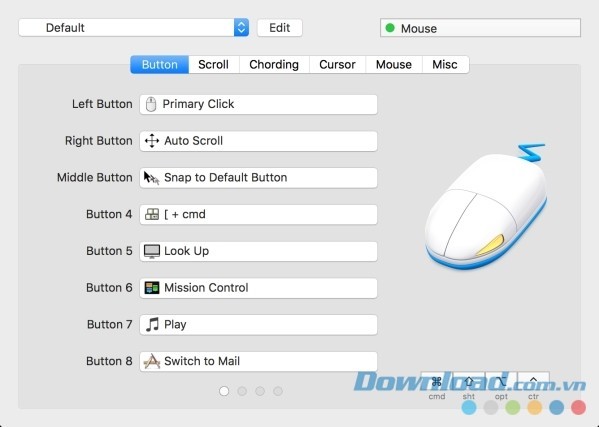This screenshot has width=599, height=427.
Task: Select the first page indicator dot
Action: pos(224,391)
